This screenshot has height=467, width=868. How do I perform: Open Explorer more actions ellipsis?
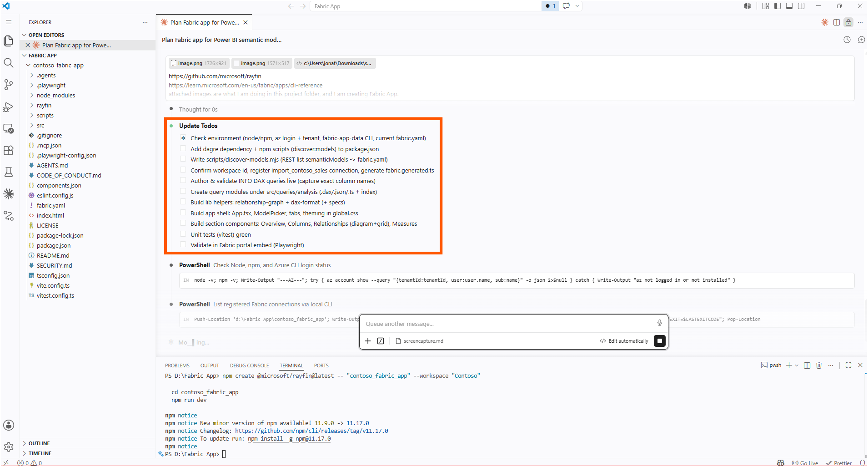click(x=145, y=22)
